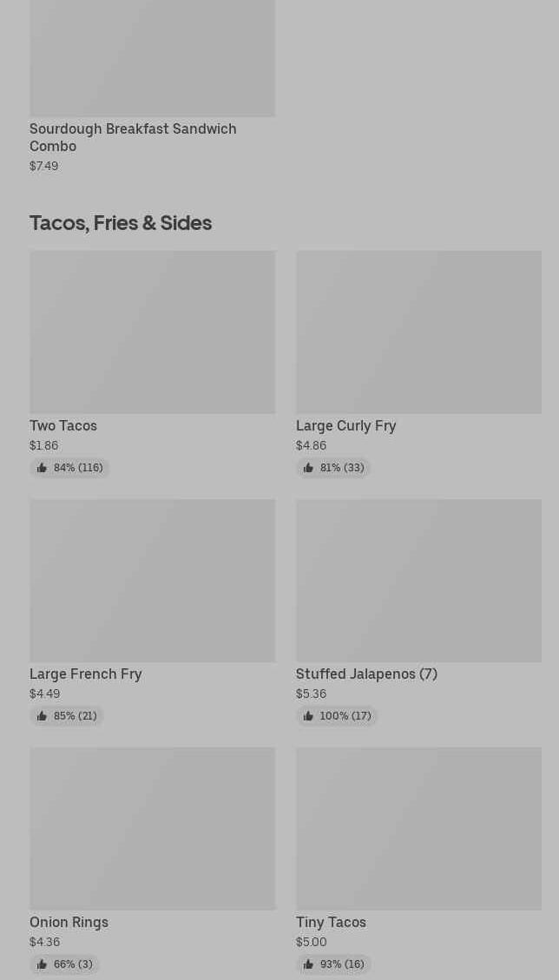Screen dimensions: 559x980
Task: Click thumbs-up icon under Two Tacos
Action: click(42, 468)
